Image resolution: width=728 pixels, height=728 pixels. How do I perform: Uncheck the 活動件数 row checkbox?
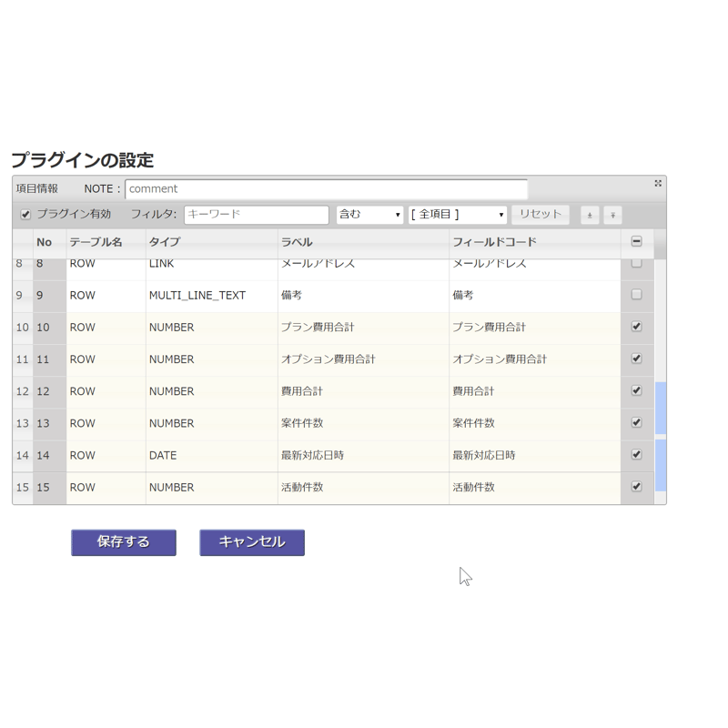click(637, 487)
